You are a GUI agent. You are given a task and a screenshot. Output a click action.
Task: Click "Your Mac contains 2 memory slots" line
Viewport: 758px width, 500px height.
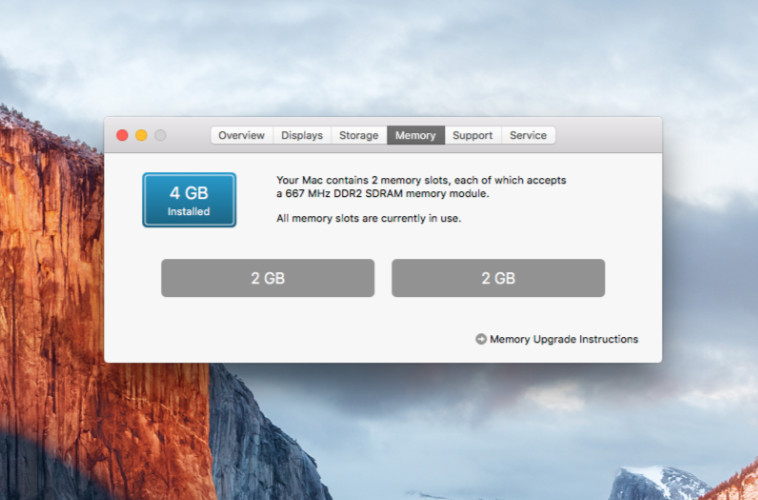point(421,180)
